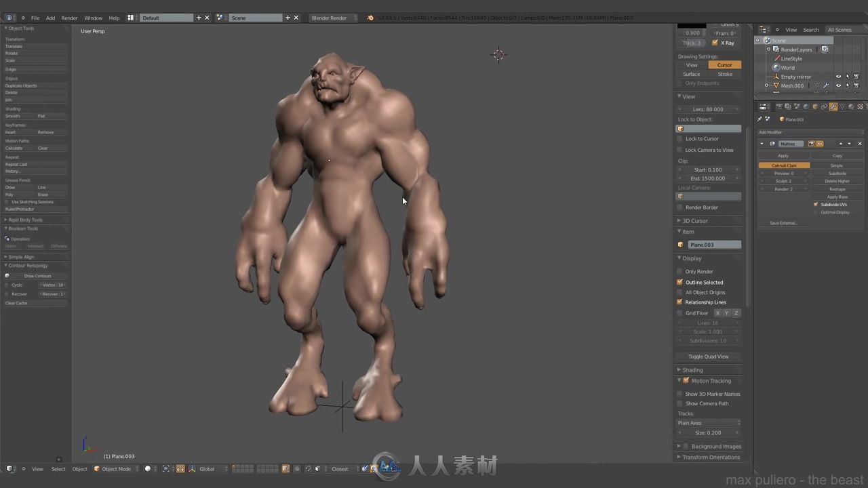Screen dimensions: 868x488
Task: Toggle proportional editing circle icon
Action: click(297, 468)
